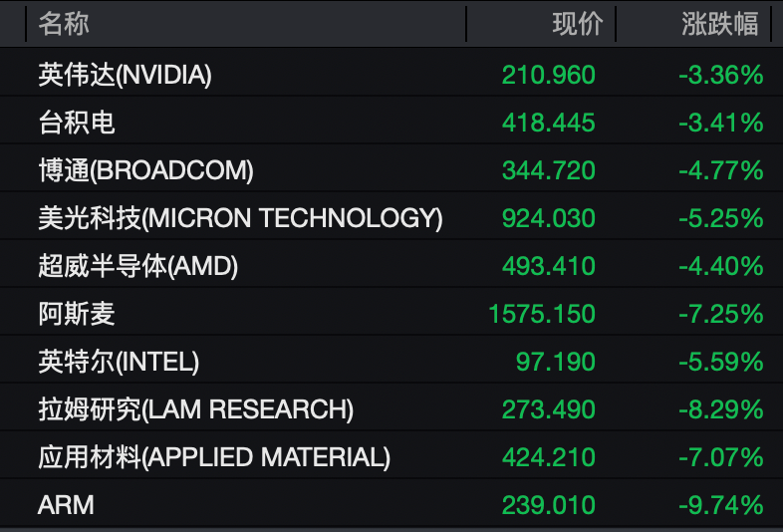Click change value -4.77%
783x532 pixels.
(721, 170)
